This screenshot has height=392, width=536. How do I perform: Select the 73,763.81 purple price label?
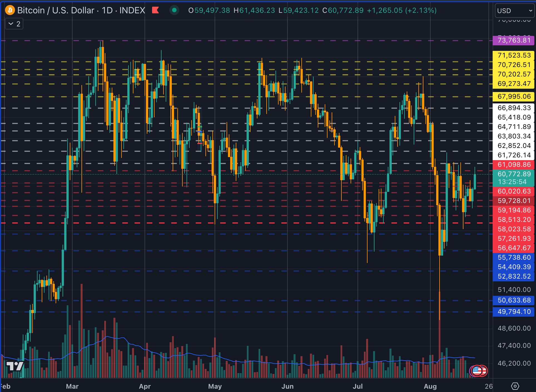tap(513, 40)
